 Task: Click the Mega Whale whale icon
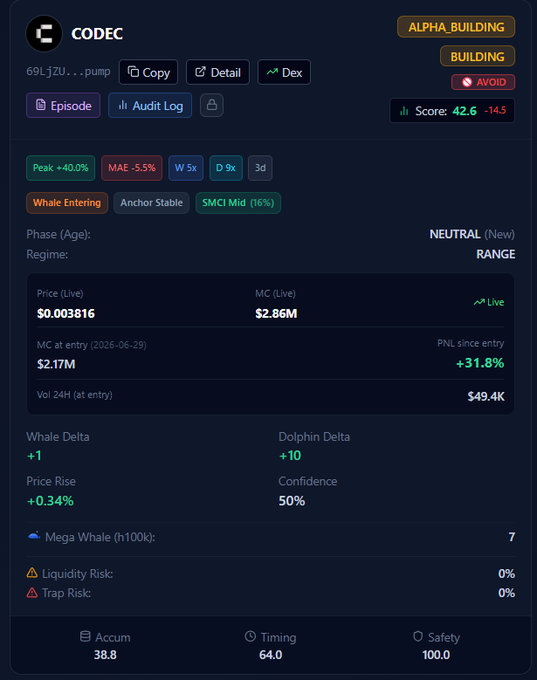(34, 536)
